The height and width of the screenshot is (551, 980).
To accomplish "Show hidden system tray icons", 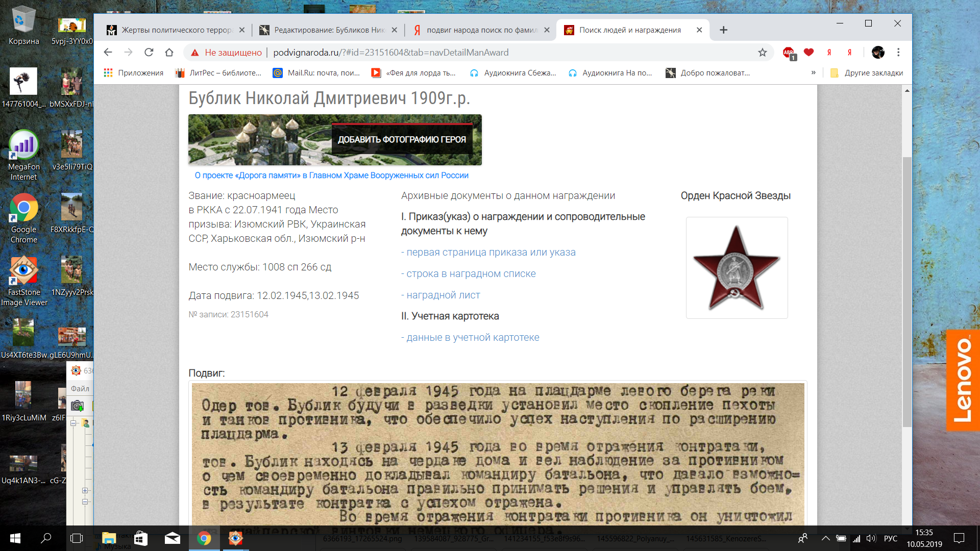I will pyautogui.click(x=825, y=538).
